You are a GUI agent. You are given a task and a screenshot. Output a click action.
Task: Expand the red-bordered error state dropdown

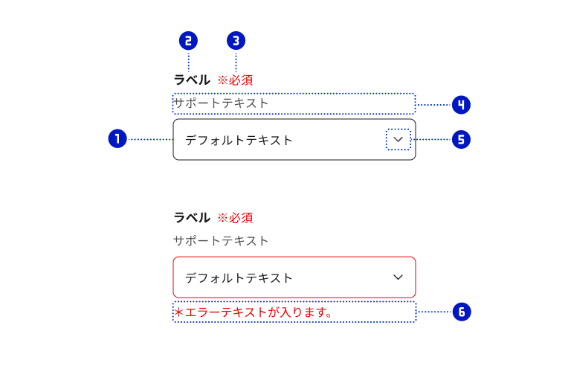click(294, 277)
